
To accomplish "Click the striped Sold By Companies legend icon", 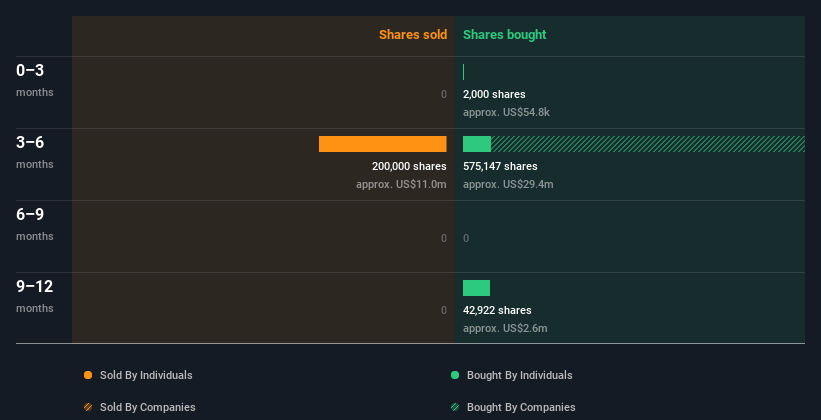I will coord(88,407).
